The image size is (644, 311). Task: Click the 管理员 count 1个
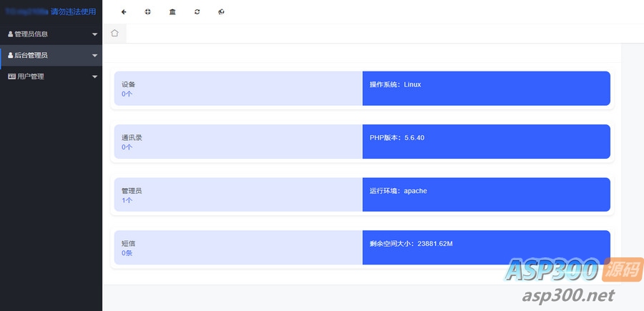[x=127, y=201]
